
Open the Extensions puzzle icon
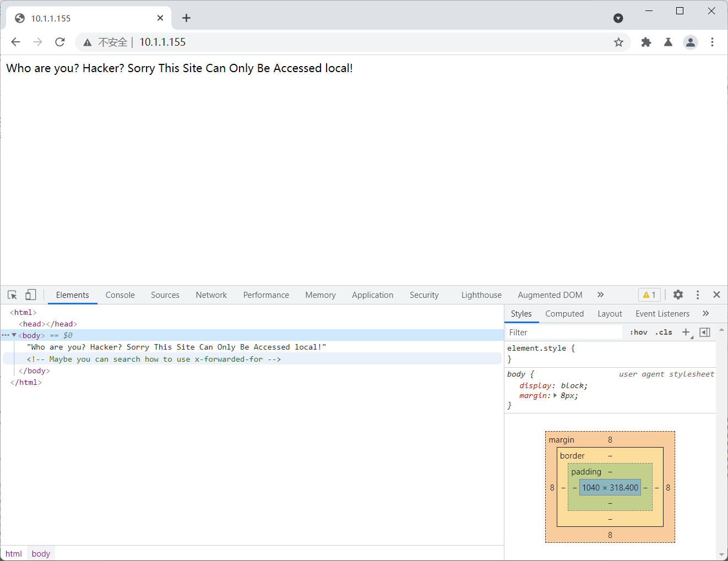click(646, 42)
